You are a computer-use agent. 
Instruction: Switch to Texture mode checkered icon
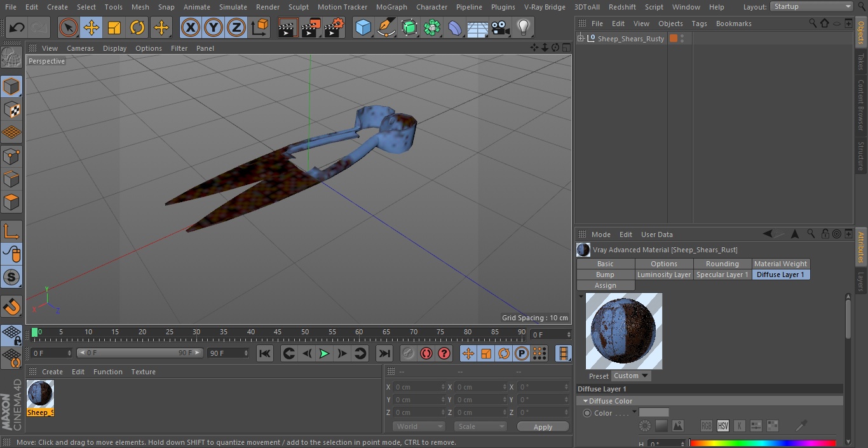click(x=11, y=109)
